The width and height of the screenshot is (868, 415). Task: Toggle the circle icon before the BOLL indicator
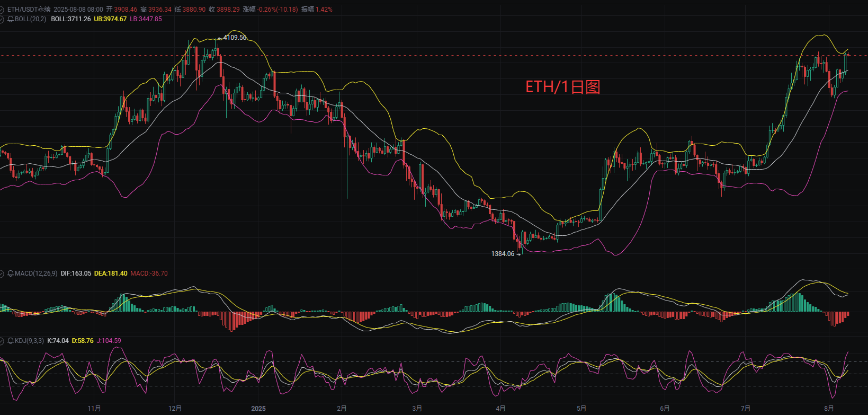click(3, 19)
